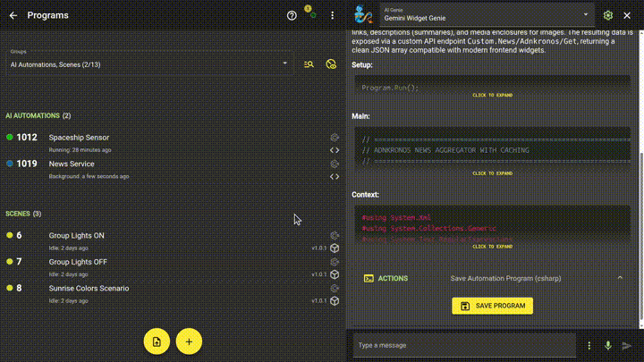
Task: Go back using the arrow beside Programs
Action: 13,15
